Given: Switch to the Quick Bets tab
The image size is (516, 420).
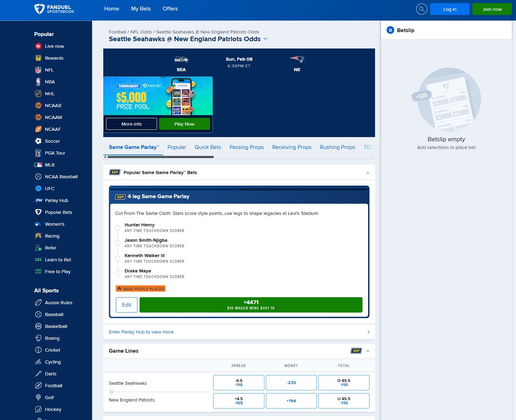Looking at the screenshot, I should click(208, 147).
